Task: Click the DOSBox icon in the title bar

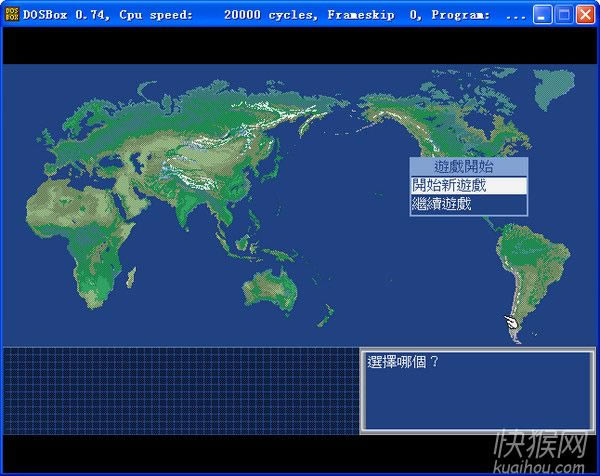Action: pos(11,14)
